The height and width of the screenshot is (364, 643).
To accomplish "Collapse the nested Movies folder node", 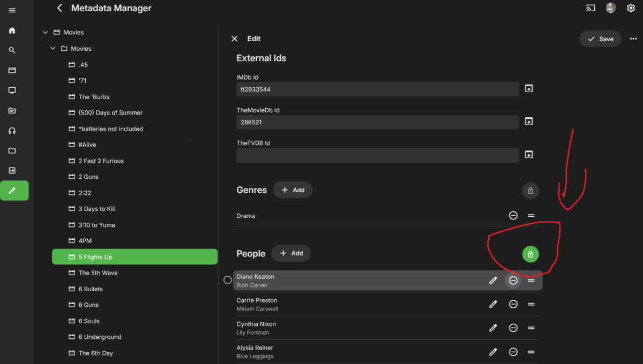I will pyautogui.click(x=53, y=49).
